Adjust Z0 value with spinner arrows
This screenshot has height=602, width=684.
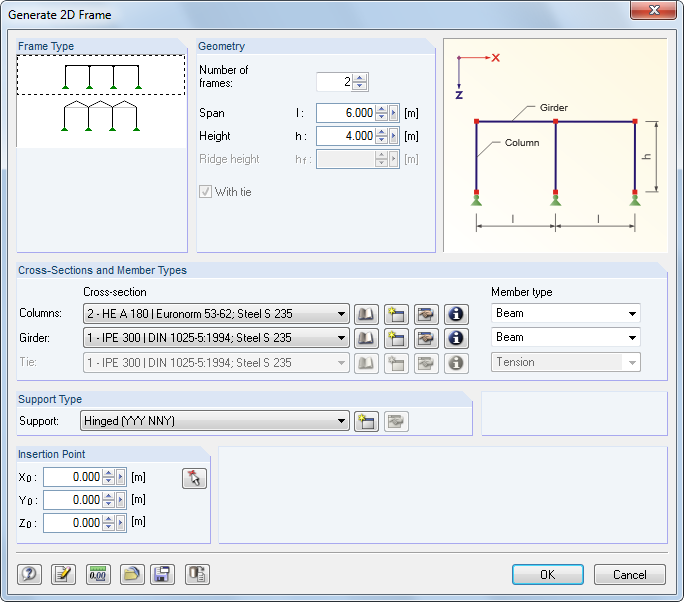pyautogui.click(x=108, y=523)
